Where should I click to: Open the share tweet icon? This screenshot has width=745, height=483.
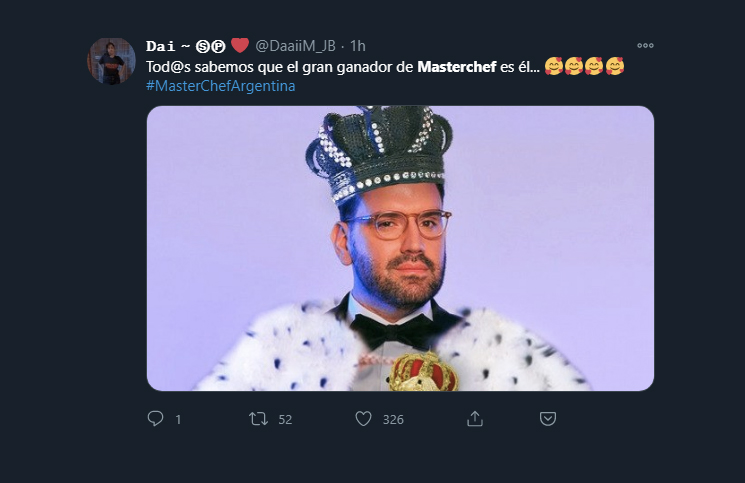[x=475, y=419]
